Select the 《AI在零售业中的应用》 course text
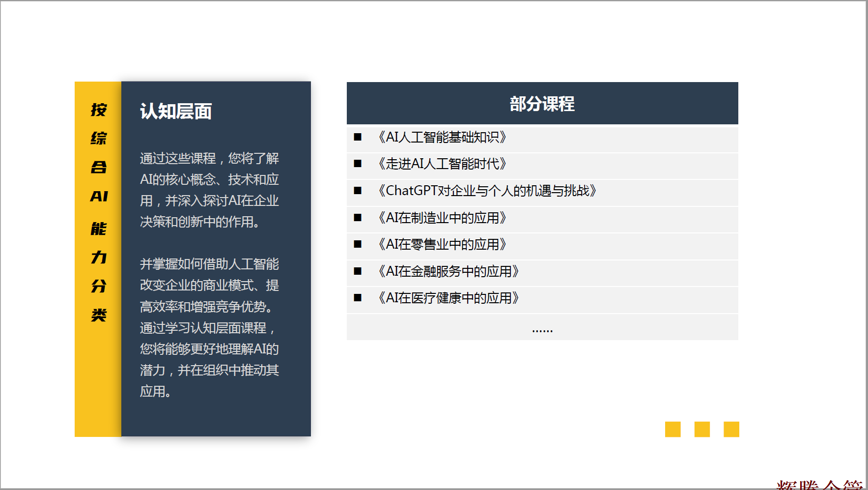 coord(442,244)
